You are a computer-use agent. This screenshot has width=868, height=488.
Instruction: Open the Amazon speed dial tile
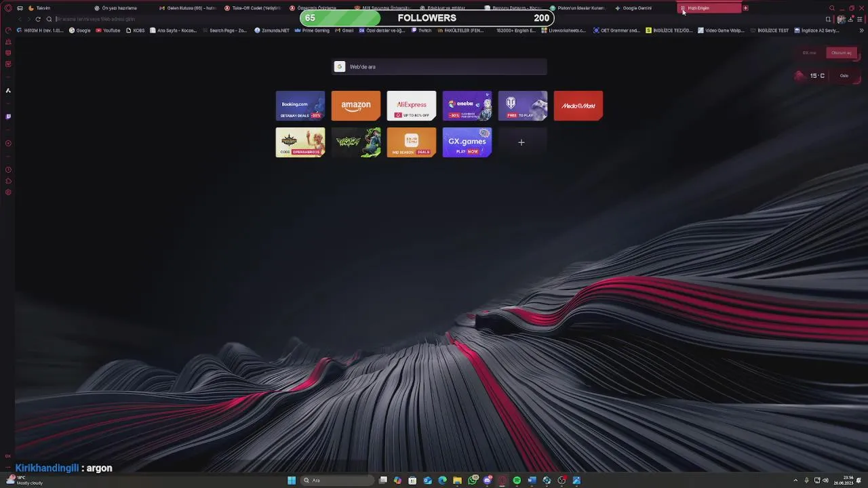pyautogui.click(x=356, y=106)
